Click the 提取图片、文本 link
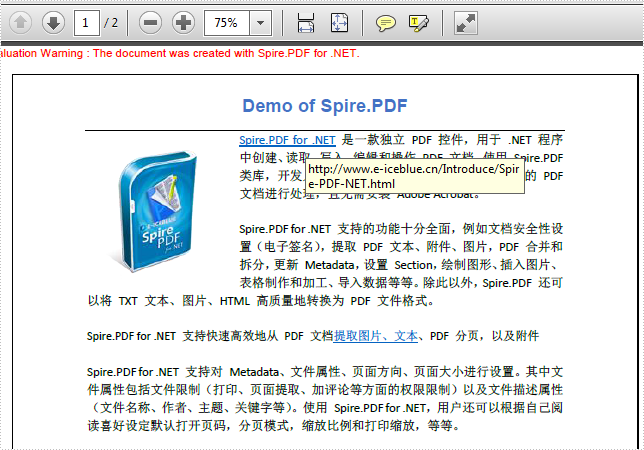 (x=375, y=336)
